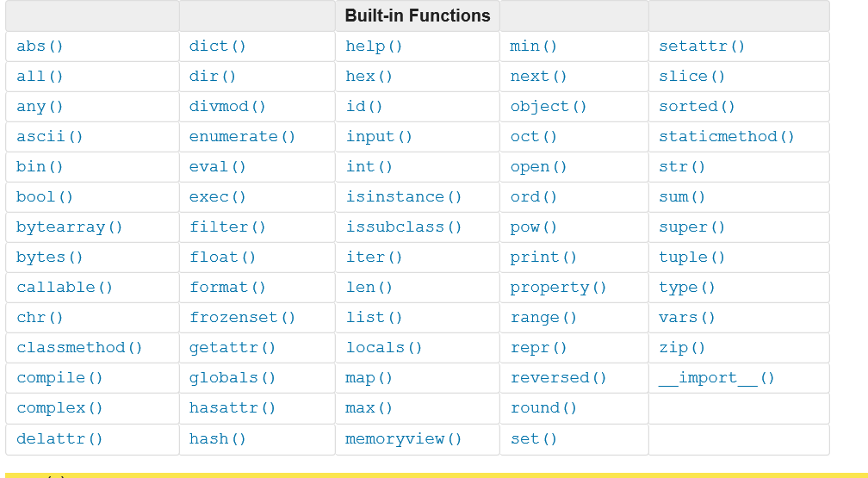Open the int() link

(x=369, y=167)
